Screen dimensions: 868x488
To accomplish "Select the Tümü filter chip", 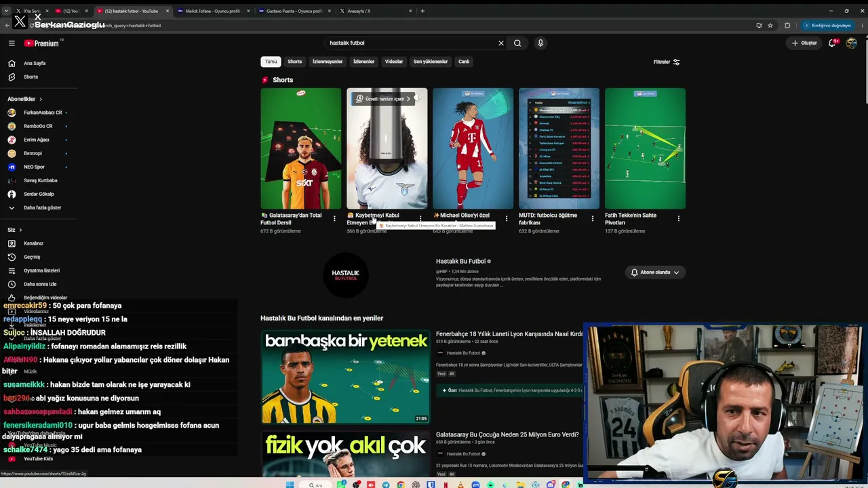I will point(271,62).
